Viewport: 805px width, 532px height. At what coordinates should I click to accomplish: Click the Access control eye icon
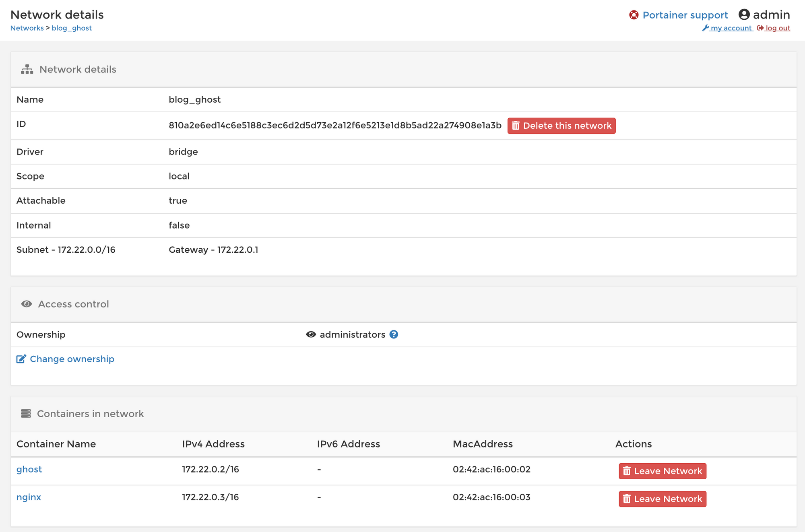pyautogui.click(x=25, y=303)
